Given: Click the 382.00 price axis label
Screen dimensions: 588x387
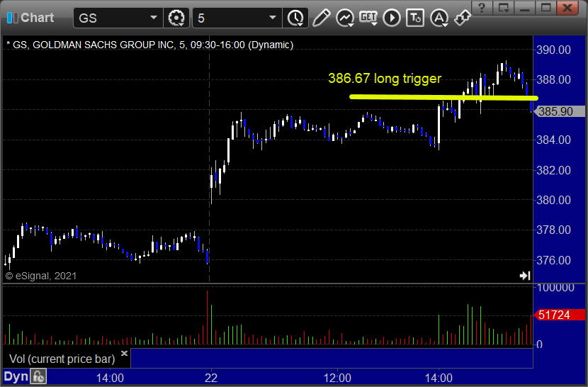Looking at the screenshot, I should click(x=553, y=170).
